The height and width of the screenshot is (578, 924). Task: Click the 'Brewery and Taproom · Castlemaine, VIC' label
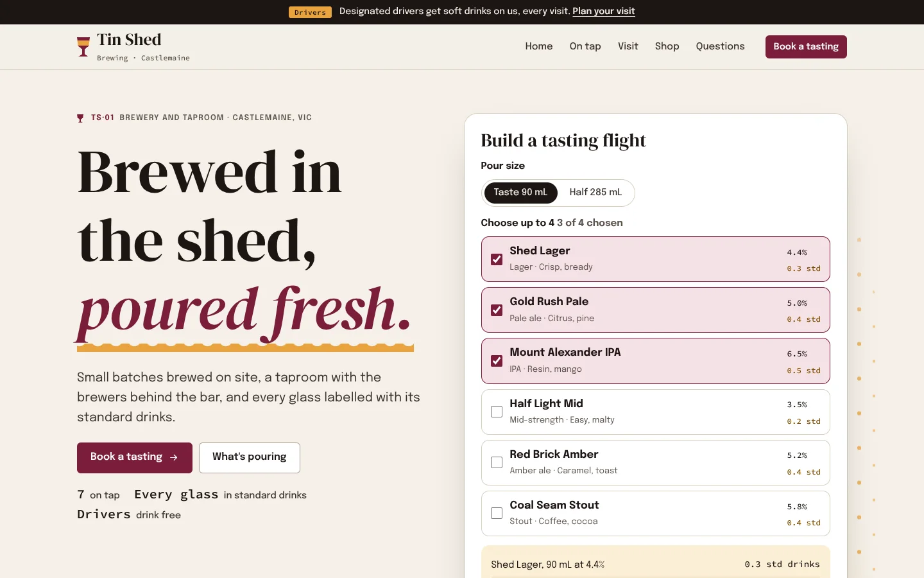click(216, 118)
